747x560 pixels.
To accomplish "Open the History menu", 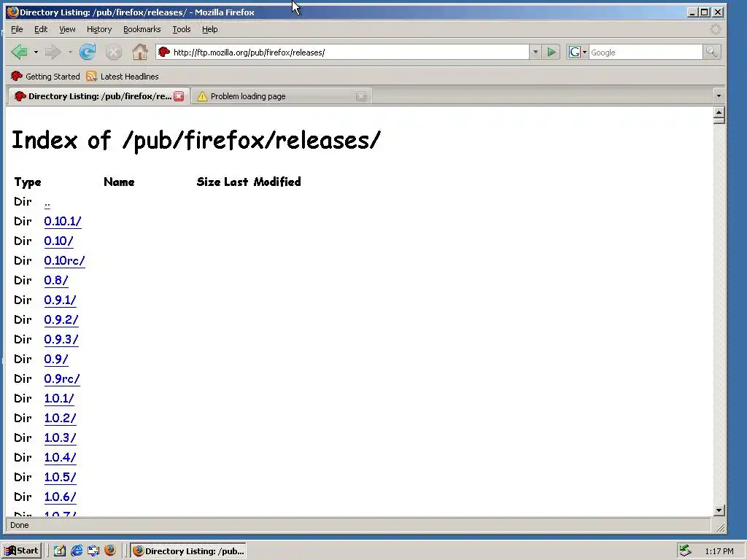I will (x=99, y=29).
